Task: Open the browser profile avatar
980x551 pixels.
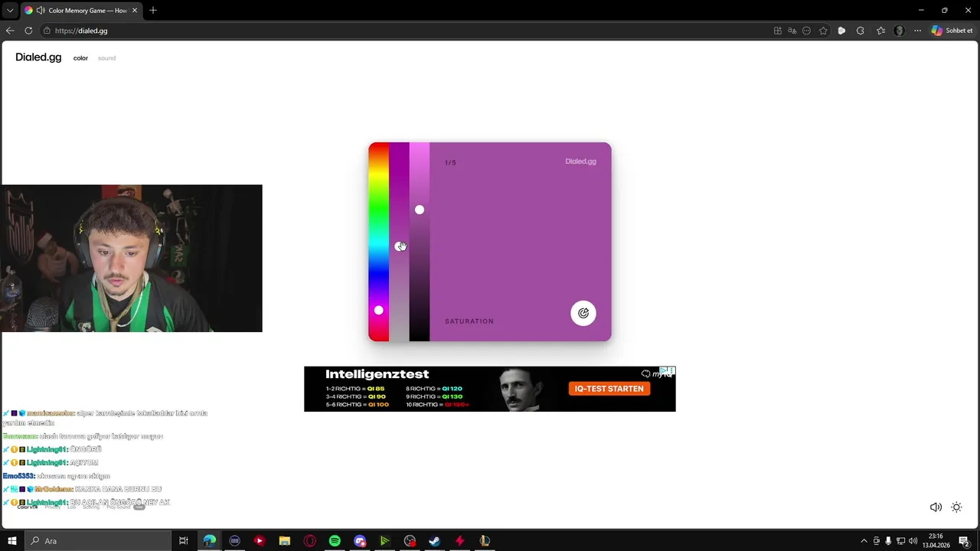Action: click(x=899, y=31)
